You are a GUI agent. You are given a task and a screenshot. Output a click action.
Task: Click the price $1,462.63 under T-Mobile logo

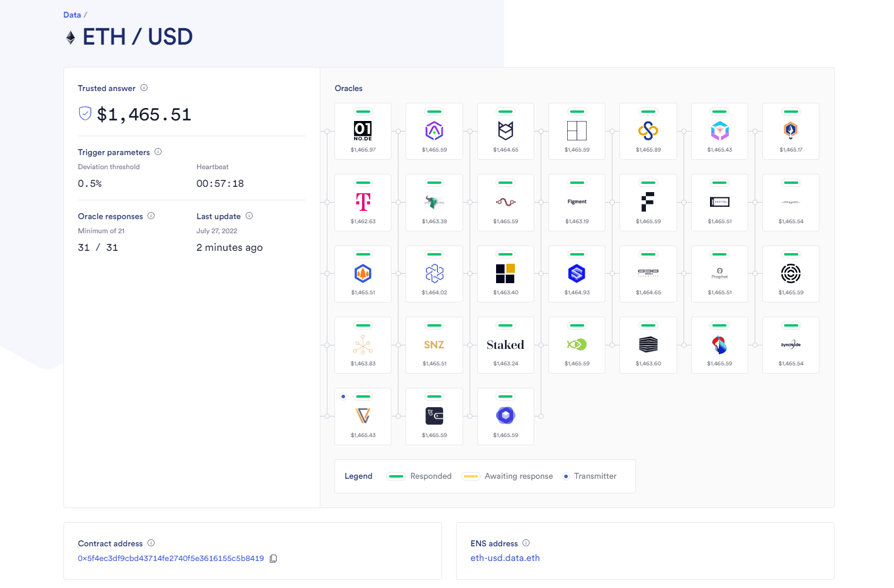pos(363,221)
